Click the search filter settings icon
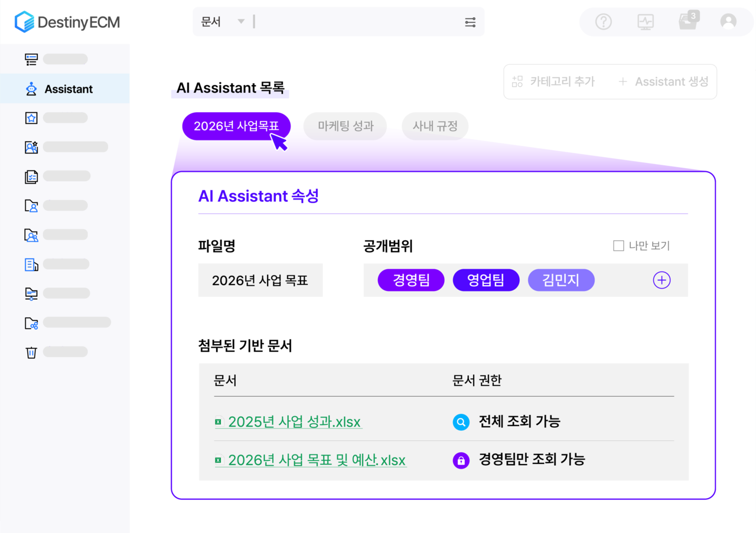 [470, 22]
